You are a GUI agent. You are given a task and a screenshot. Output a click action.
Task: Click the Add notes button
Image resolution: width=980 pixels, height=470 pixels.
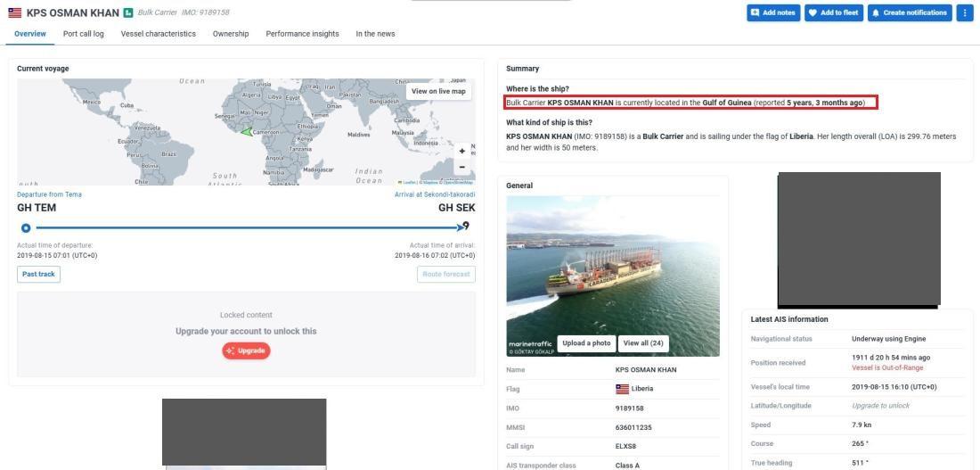[773, 12]
